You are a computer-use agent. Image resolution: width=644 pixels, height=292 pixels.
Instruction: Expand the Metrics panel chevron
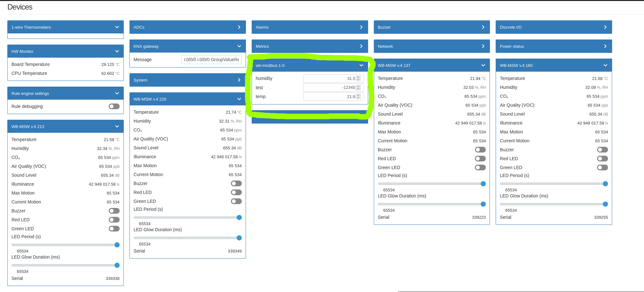(x=361, y=46)
